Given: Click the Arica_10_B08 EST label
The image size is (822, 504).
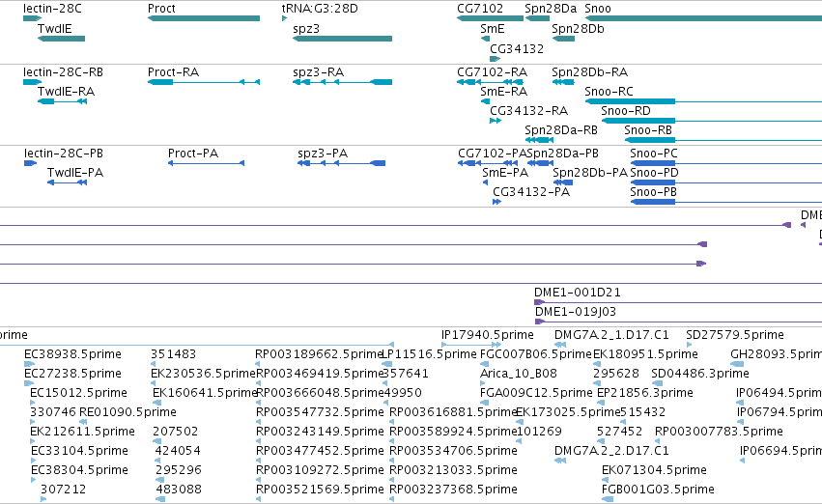Looking at the screenshot, I should [x=519, y=373].
